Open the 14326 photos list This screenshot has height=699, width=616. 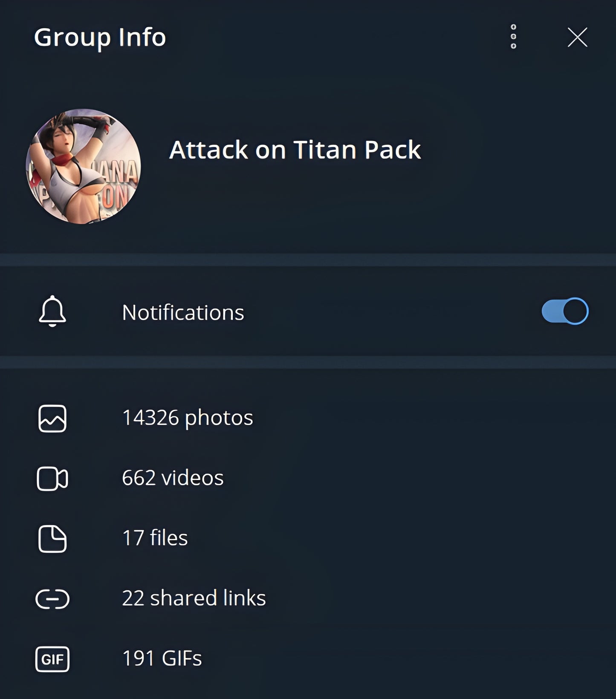click(x=188, y=418)
